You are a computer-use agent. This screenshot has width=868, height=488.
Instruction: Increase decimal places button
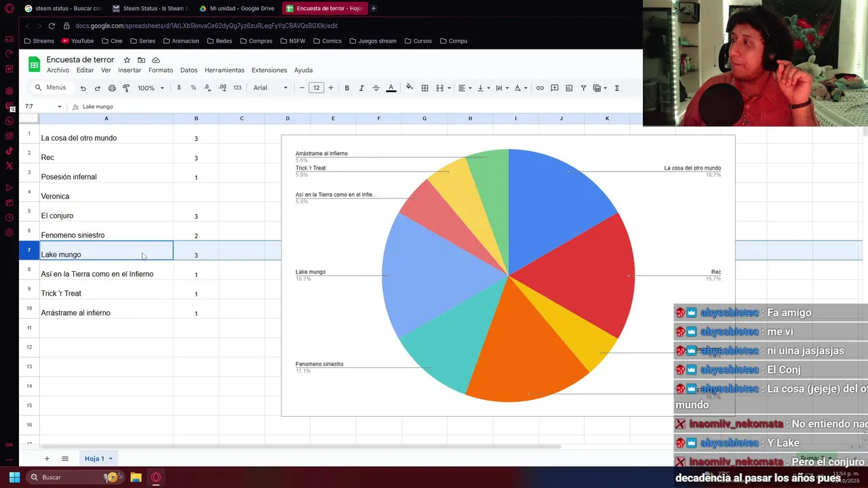[x=222, y=88]
